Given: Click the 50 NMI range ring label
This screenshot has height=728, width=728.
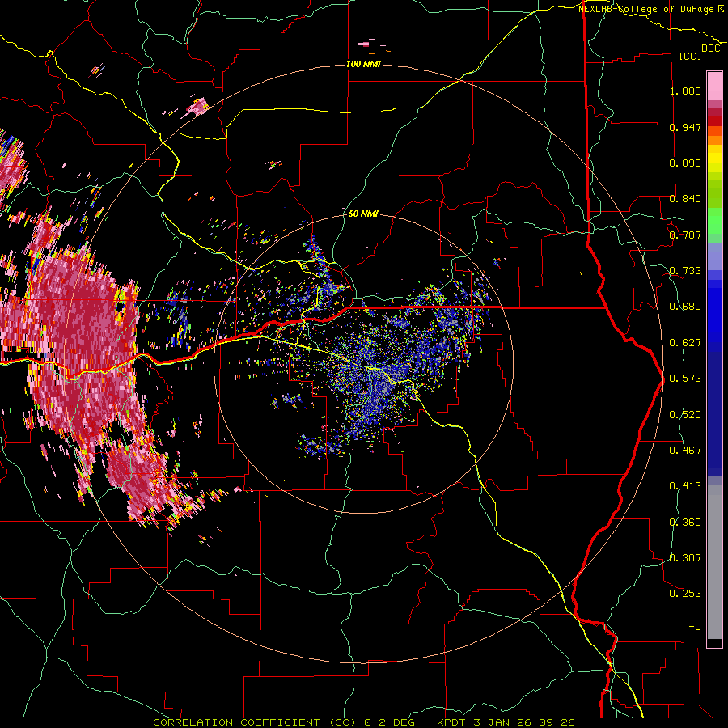Looking at the screenshot, I should [363, 214].
